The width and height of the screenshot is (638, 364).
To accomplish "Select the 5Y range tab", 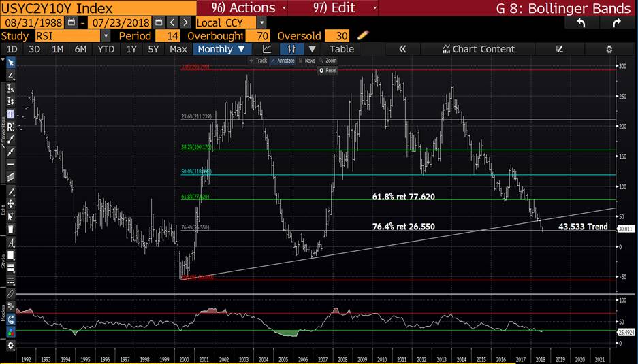I will [153, 49].
